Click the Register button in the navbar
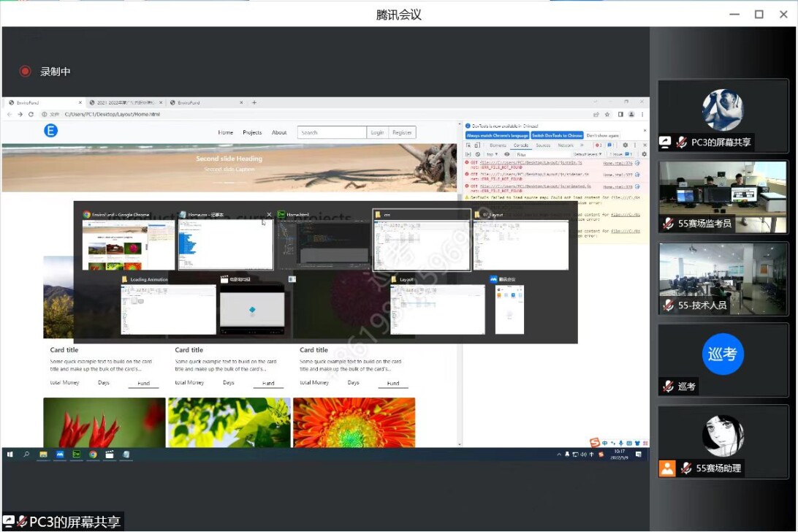The width and height of the screenshot is (798, 532). (402, 132)
